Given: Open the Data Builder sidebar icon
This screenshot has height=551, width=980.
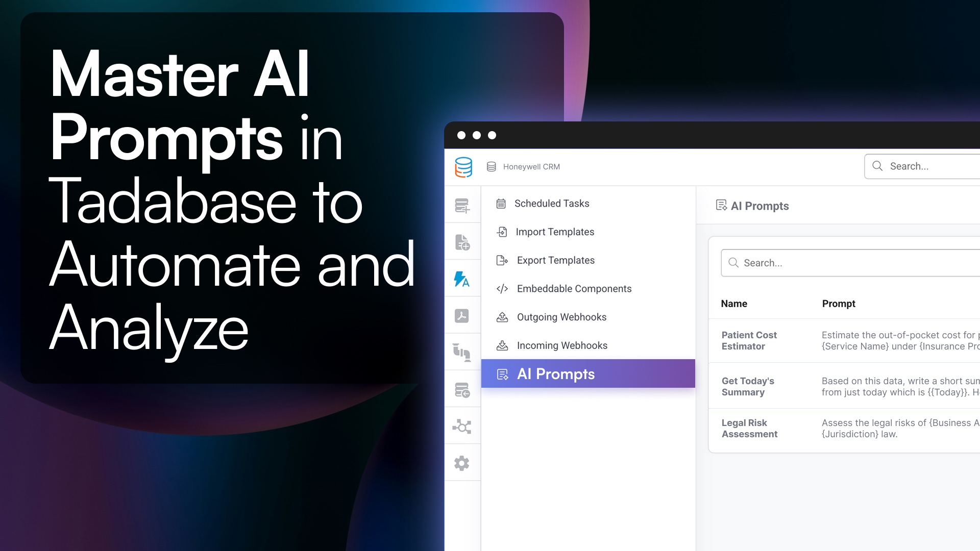Looking at the screenshot, I should coord(462,206).
